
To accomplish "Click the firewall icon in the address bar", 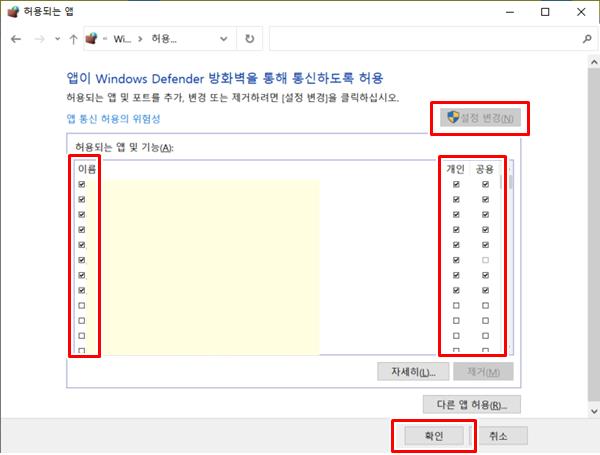I will tap(91, 38).
